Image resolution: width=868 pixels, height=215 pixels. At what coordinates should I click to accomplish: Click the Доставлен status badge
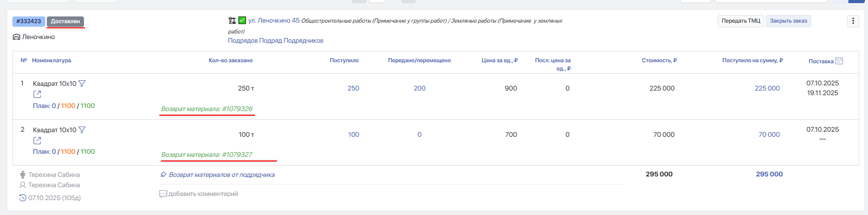pos(65,21)
